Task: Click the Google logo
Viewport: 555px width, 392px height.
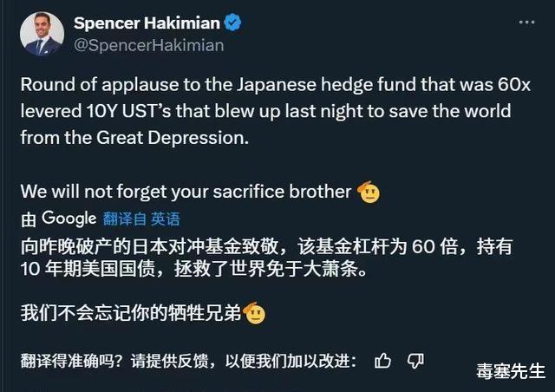Action: pos(68,218)
